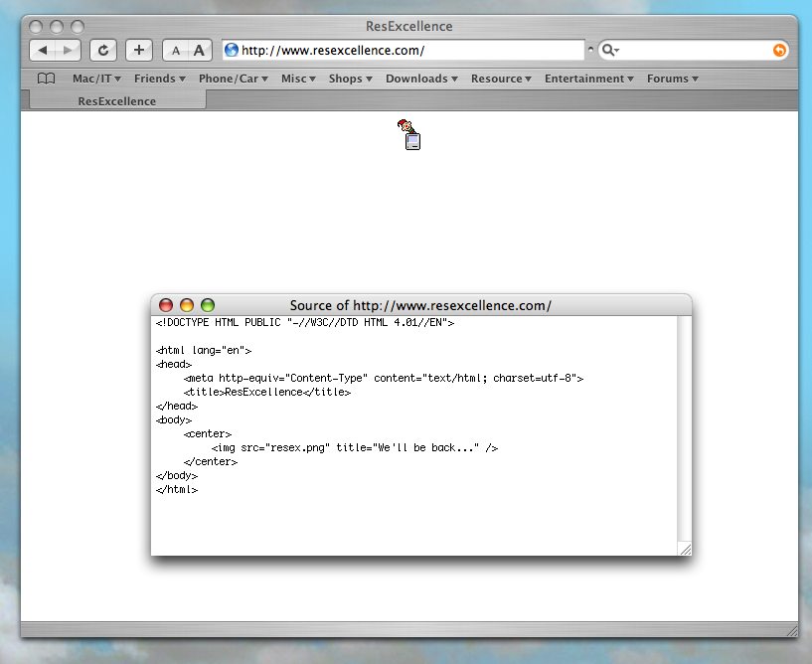Image resolution: width=812 pixels, height=664 pixels.
Task: Click the Source window vertical scrollbar
Action: tap(684, 428)
